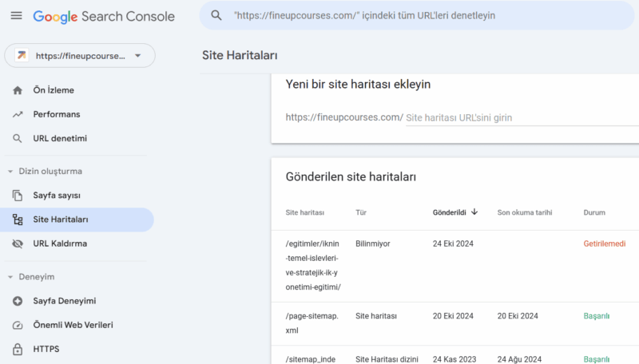Click the Gönderildi descending sort arrow
This screenshot has width=639, height=364.
(474, 212)
